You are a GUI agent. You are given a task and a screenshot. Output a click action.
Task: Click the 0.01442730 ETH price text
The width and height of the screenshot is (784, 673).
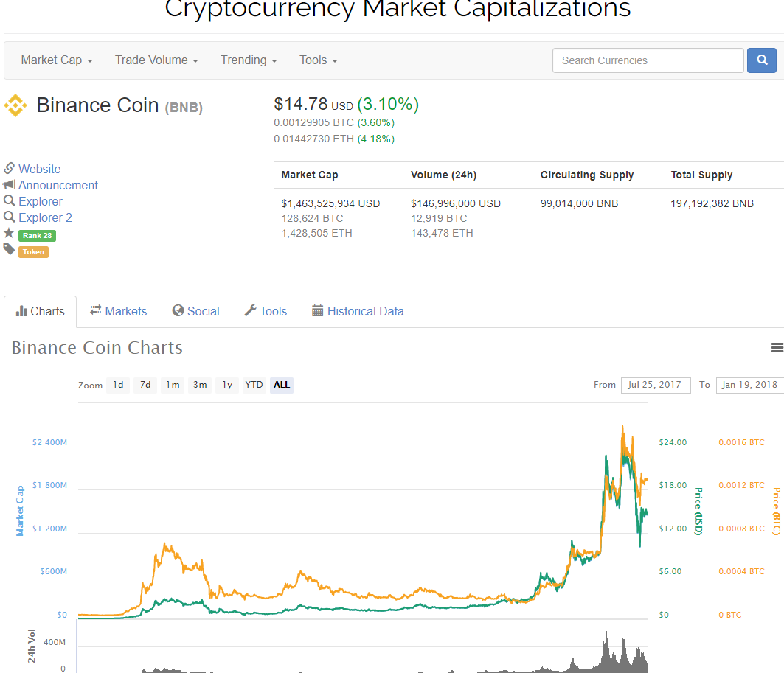[313, 139]
